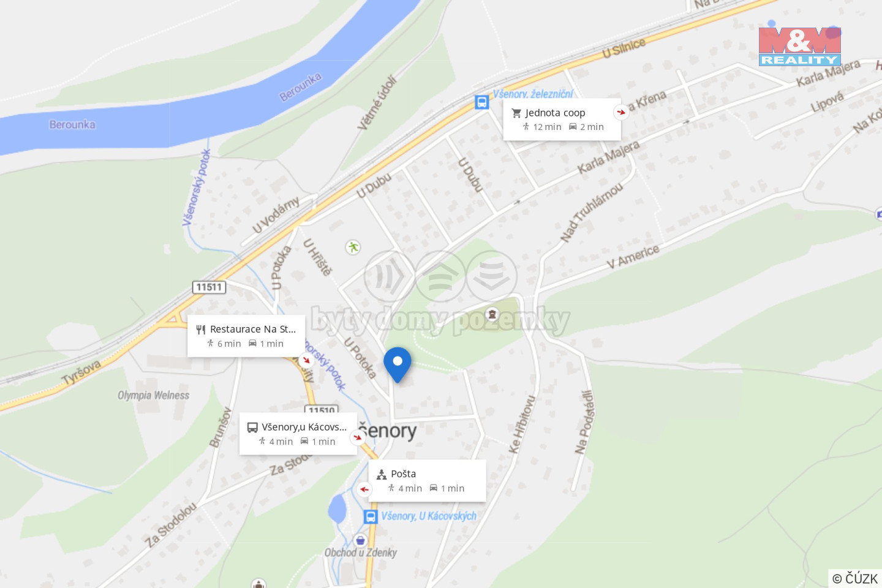Open the Restaurace Na St... info card
882x588 pixels.
pyautogui.click(x=246, y=336)
